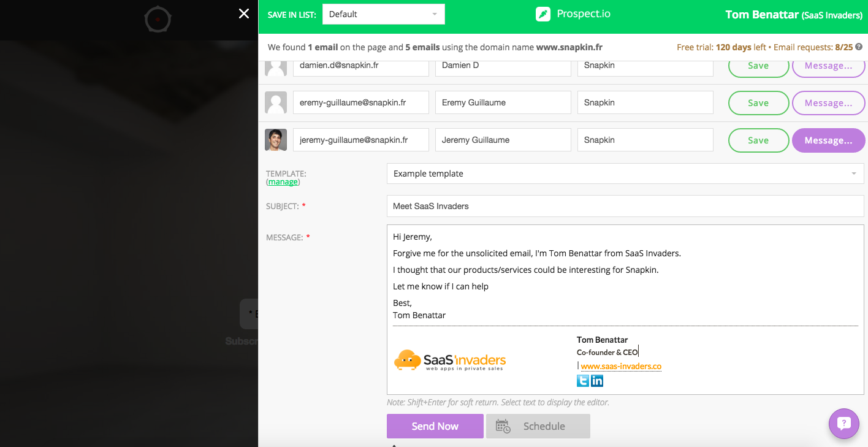The height and width of the screenshot is (447, 868).
Task: Click the jeremy-guillaume@snapkin.fr email field
Action: (x=361, y=140)
